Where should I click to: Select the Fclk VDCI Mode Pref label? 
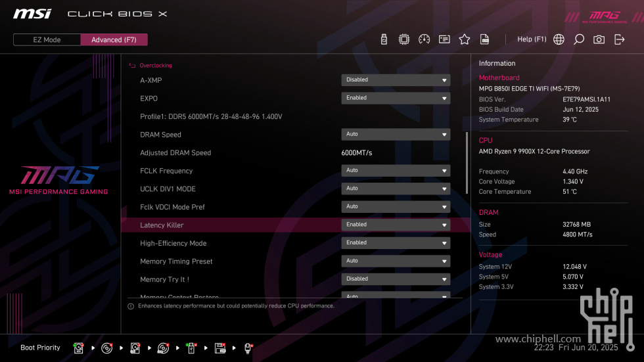coord(172,207)
